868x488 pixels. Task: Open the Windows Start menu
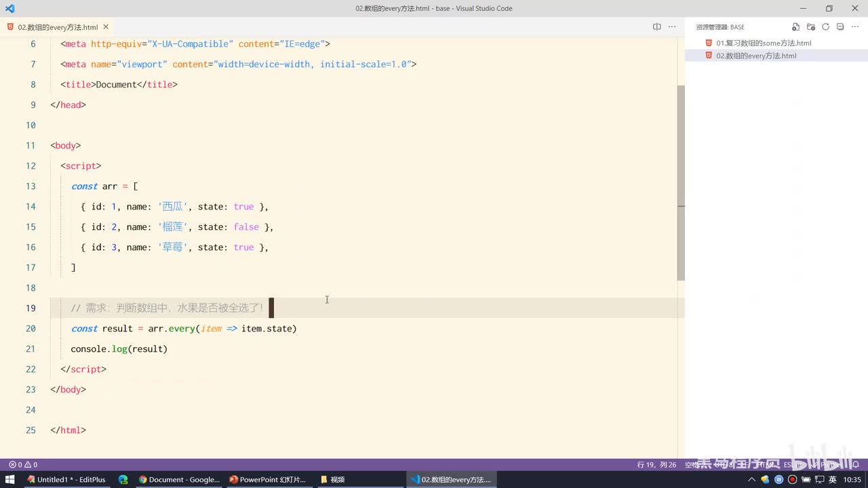click(x=10, y=479)
